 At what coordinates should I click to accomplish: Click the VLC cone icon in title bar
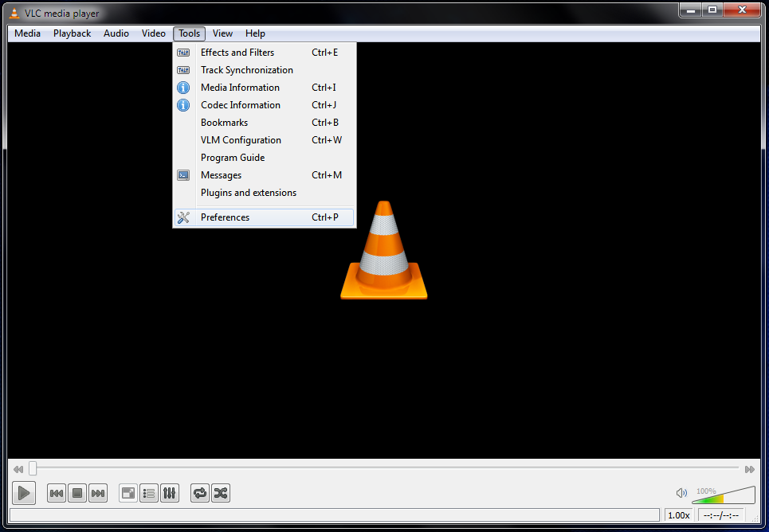pyautogui.click(x=14, y=14)
